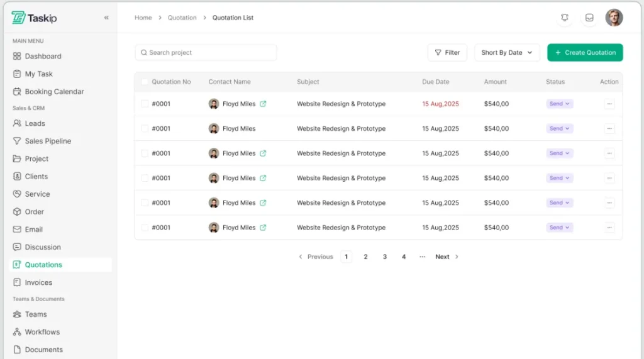Viewport: 644px width, 359px height.
Task: Click the Create Quotation button
Action: click(x=585, y=53)
